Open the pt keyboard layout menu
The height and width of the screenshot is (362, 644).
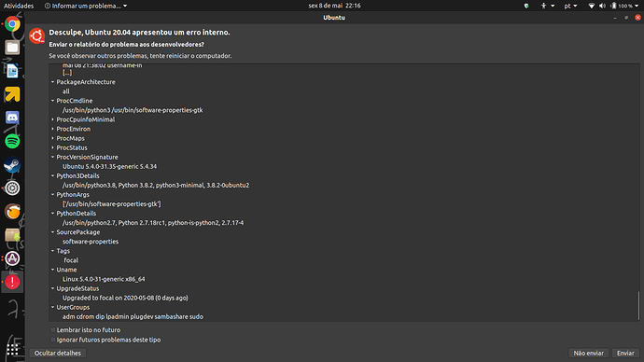(x=570, y=6)
